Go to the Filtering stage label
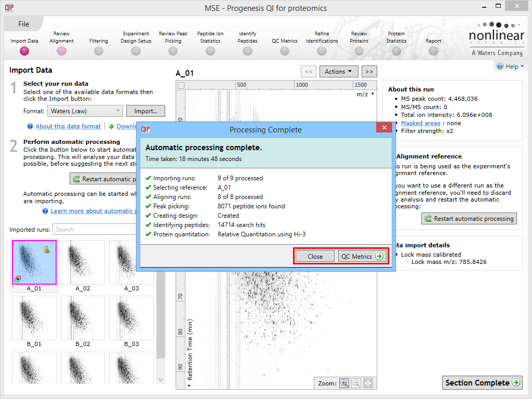532x399 pixels. (99, 41)
